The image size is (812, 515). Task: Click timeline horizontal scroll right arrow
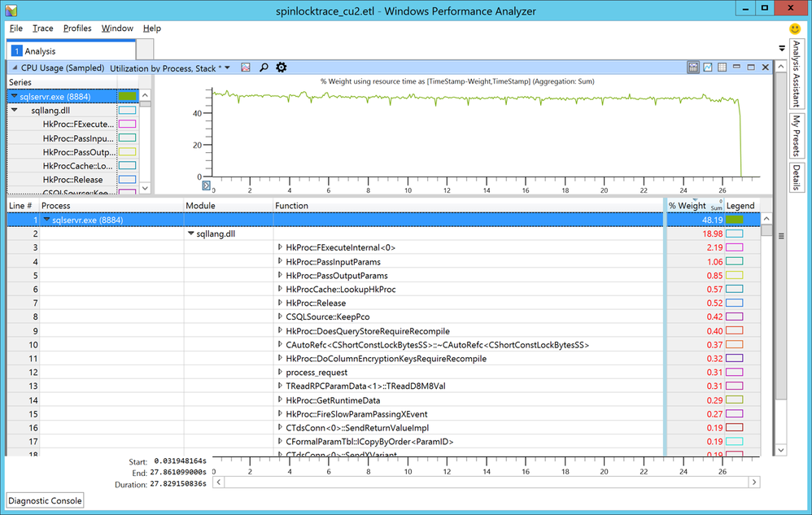[x=754, y=482]
